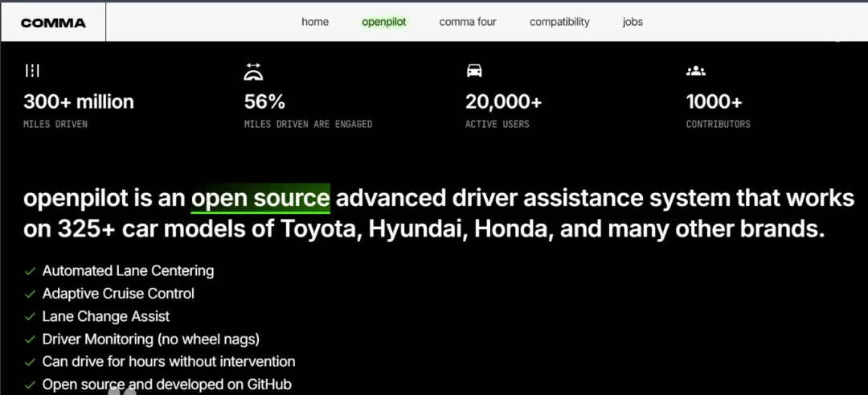Click the highlighted open source link
This screenshot has height=395, width=868.
[260, 199]
